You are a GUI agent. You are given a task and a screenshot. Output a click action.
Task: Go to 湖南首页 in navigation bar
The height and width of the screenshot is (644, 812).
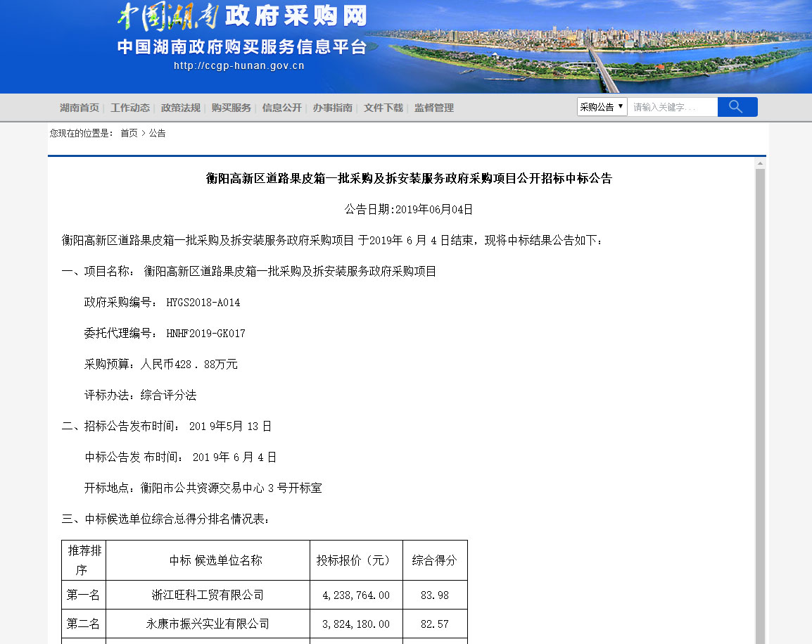point(80,108)
